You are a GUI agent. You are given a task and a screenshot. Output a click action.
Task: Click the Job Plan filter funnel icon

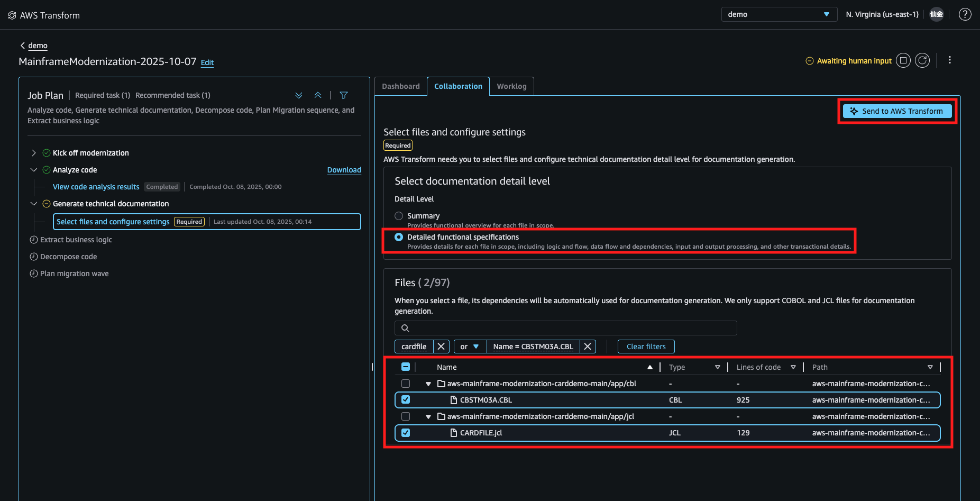344,95
